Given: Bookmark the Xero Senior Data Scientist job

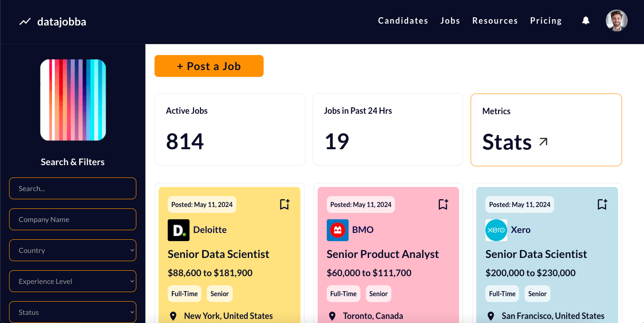Looking at the screenshot, I should point(602,204).
